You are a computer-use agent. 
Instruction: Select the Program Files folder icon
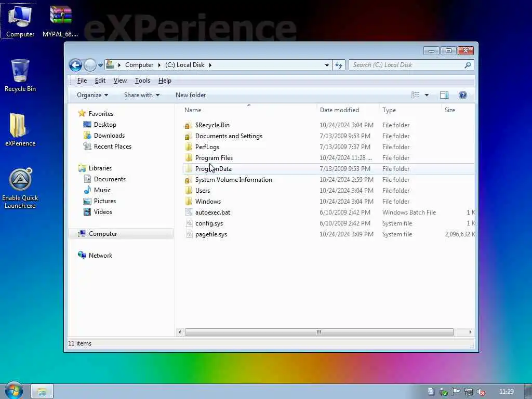[188, 158]
